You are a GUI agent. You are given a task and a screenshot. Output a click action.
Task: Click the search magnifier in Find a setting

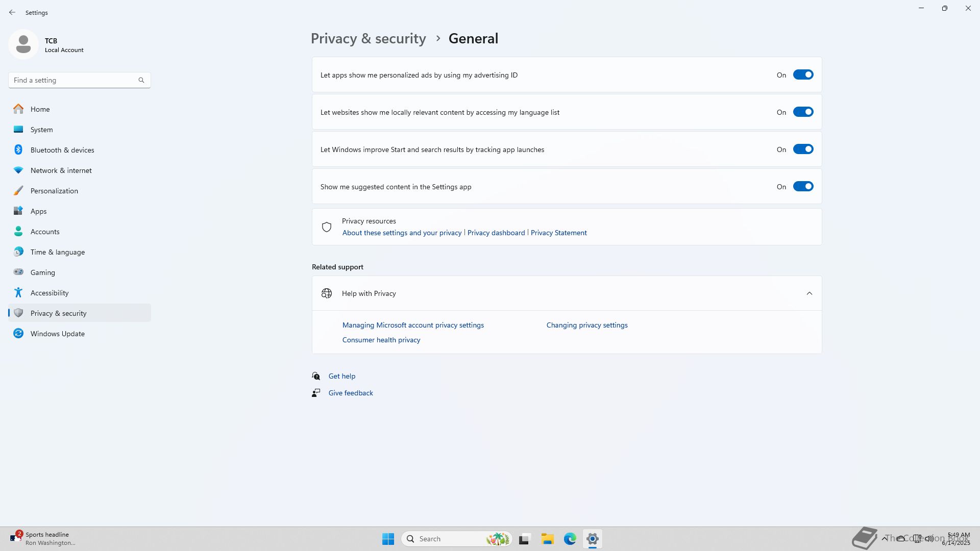coord(141,80)
